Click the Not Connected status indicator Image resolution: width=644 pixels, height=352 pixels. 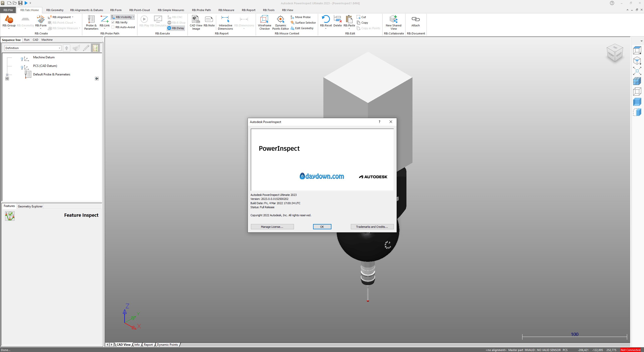(630, 350)
